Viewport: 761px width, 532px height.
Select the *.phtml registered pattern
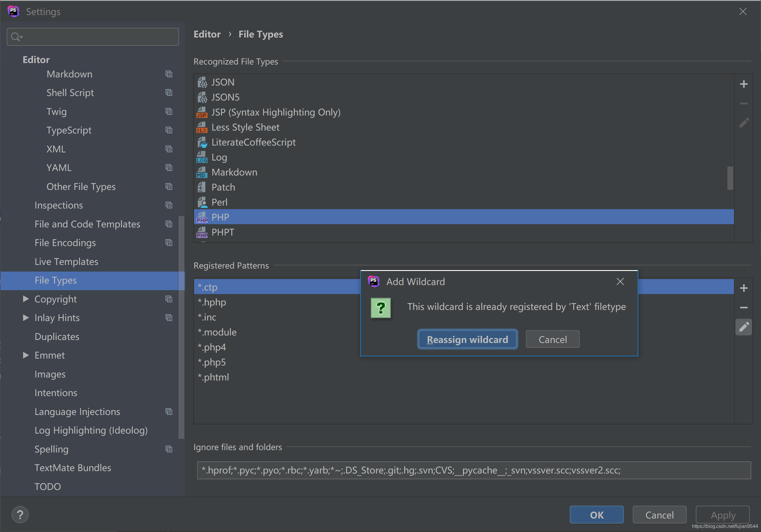tap(213, 377)
